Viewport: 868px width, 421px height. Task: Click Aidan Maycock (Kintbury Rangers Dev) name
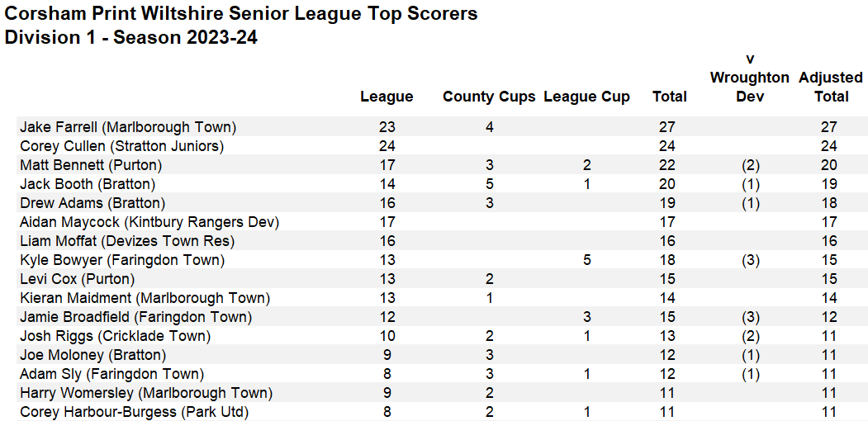point(149,222)
